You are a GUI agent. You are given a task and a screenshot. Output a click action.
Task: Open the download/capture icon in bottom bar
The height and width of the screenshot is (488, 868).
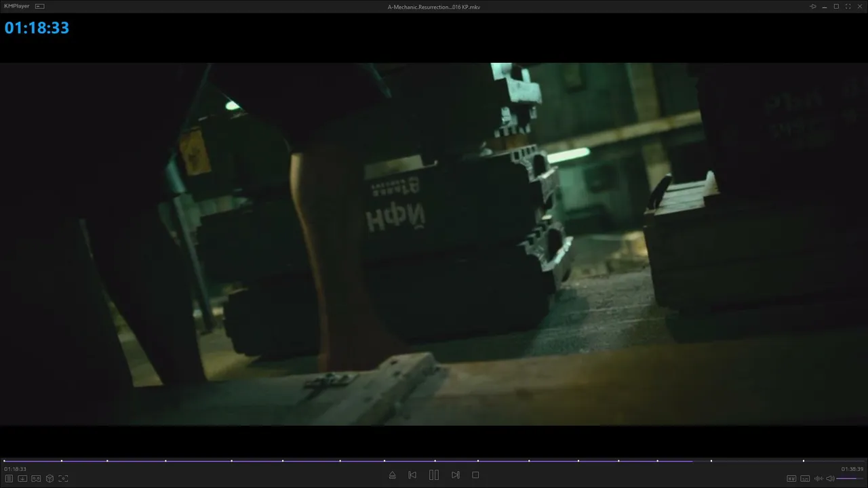(x=22, y=479)
